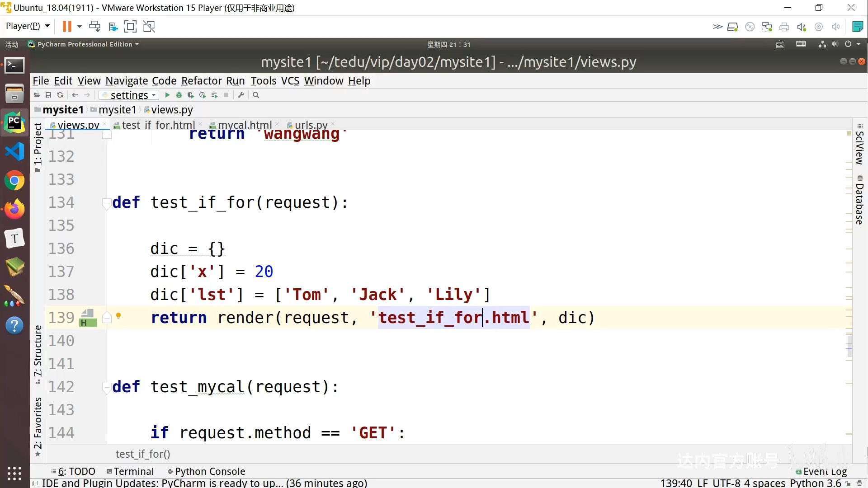
Task: Open Google Chrome from the dock
Action: (14, 181)
